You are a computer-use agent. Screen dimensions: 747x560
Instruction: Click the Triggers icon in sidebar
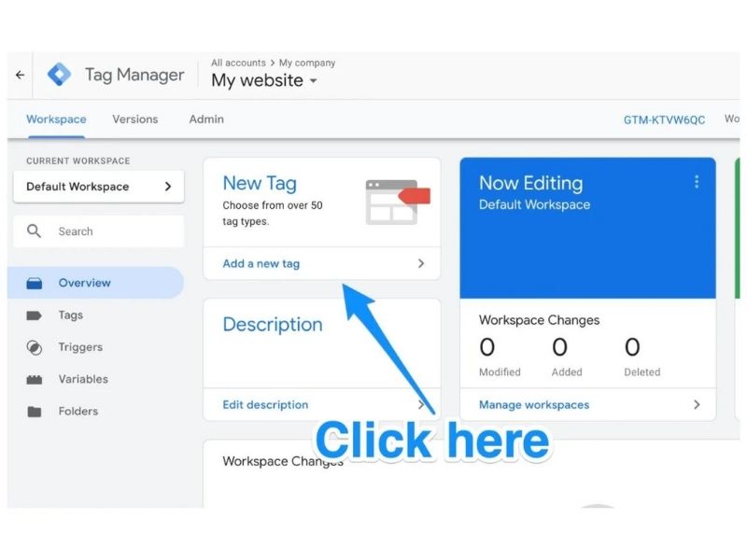[x=34, y=347]
